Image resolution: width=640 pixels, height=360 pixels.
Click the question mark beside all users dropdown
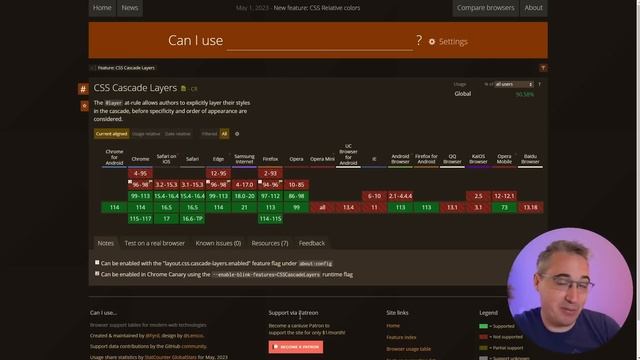(539, 84)
